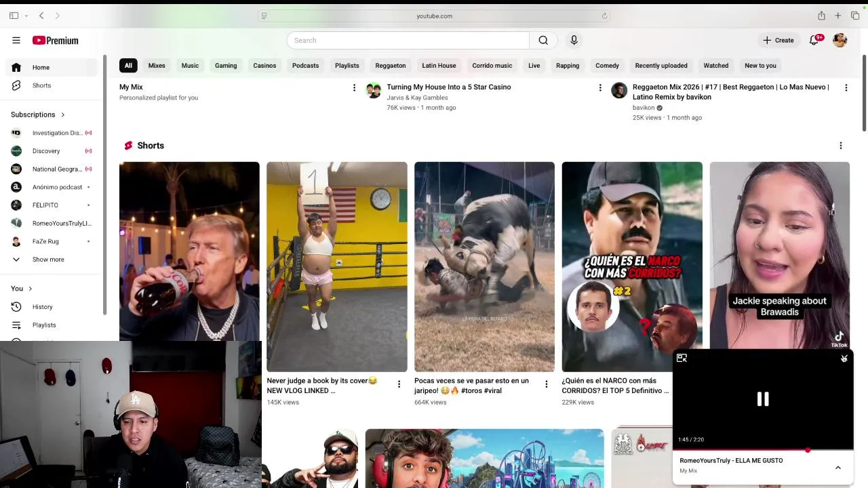
Task: Click Safari sidebar toggle icon
Action: click(14, 16)
